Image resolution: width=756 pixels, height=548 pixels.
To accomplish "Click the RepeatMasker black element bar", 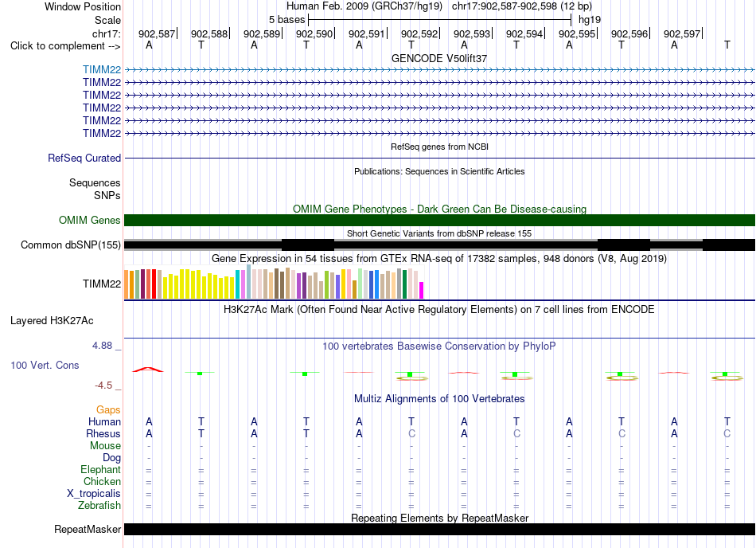I will [439, 529].
